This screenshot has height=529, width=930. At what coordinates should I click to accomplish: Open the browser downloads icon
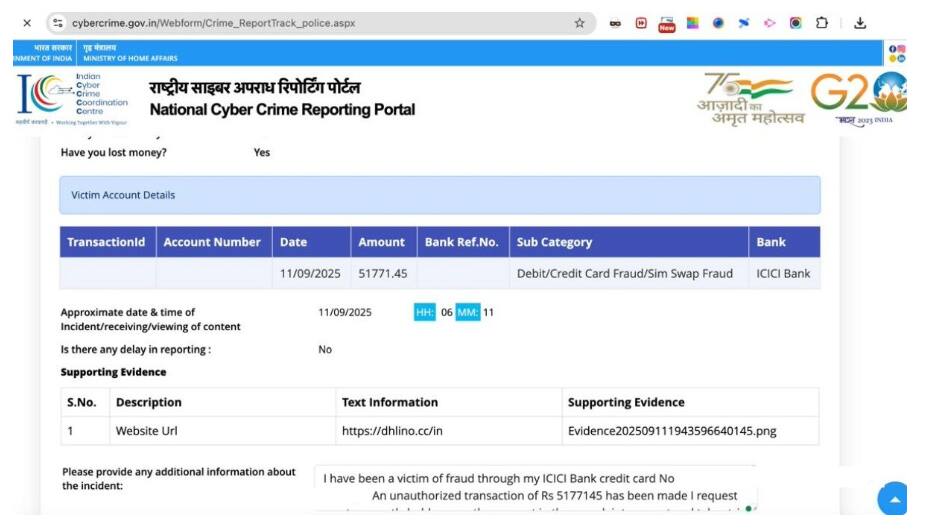(860, 23)
